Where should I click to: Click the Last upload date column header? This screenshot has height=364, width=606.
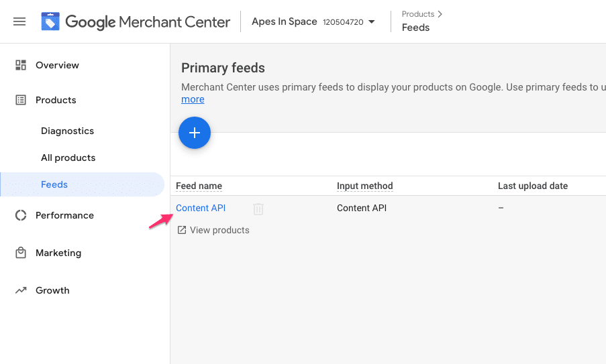point(533,186)
